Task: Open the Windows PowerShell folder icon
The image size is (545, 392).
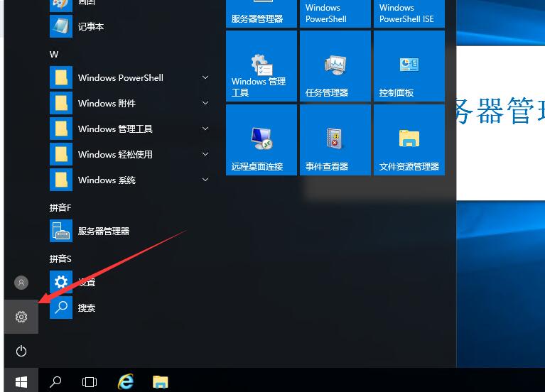Action: tap(61, 77)
